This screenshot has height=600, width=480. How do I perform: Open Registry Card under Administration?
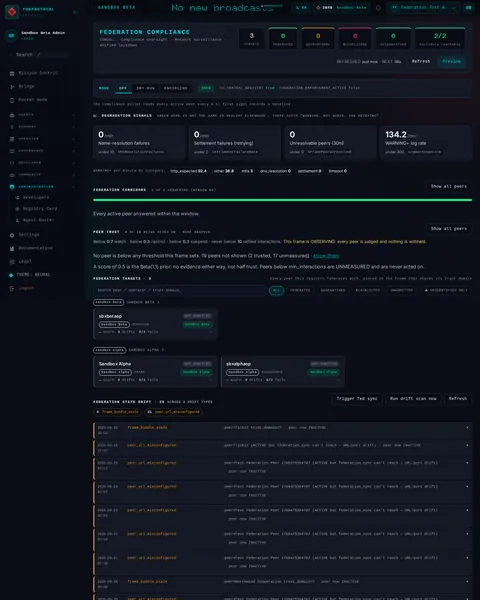coord(40,209)
